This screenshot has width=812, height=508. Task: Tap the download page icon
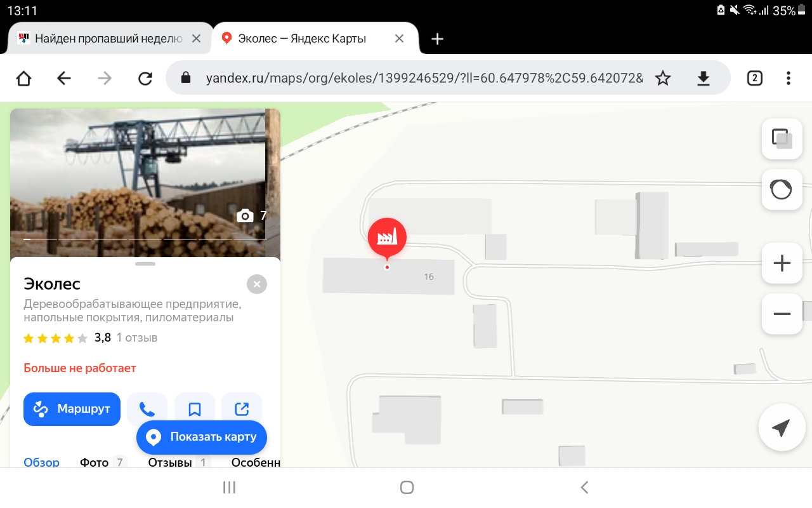tap(703, 78)
